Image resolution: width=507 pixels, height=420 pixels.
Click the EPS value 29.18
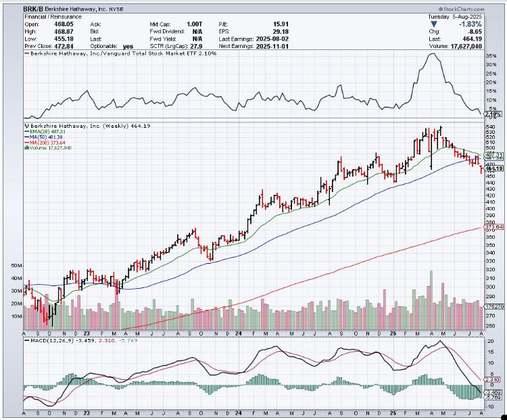coord(281,32)
